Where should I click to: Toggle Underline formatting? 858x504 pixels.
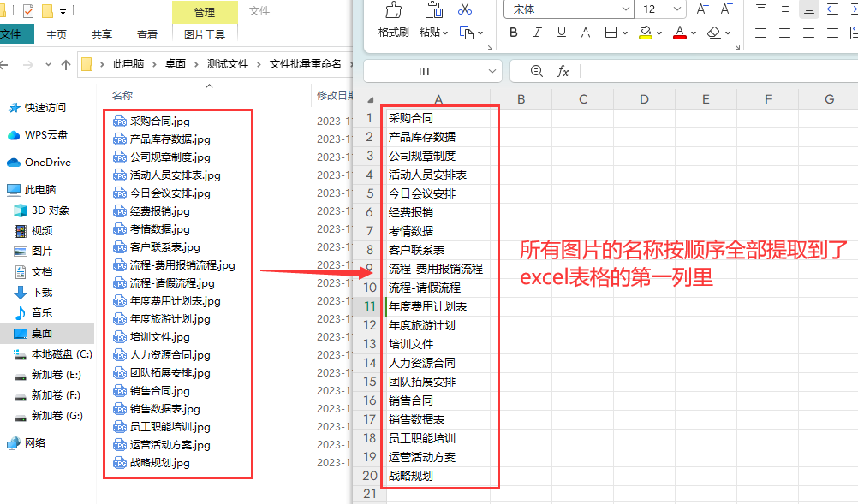[561, 33]
